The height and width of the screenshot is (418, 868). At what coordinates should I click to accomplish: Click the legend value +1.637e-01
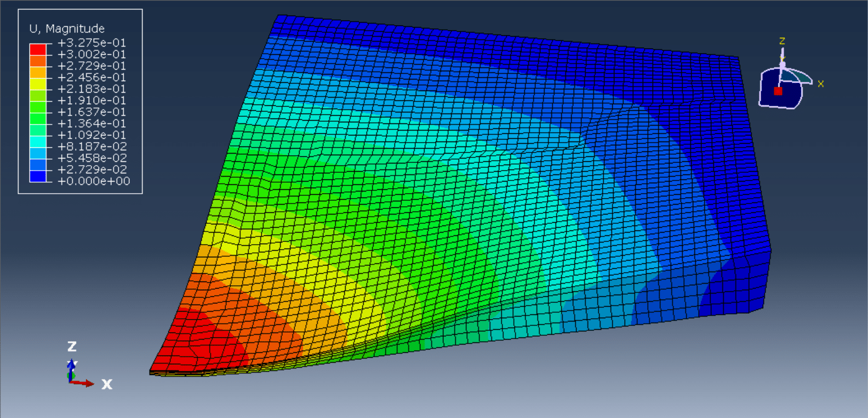point(92,112)
